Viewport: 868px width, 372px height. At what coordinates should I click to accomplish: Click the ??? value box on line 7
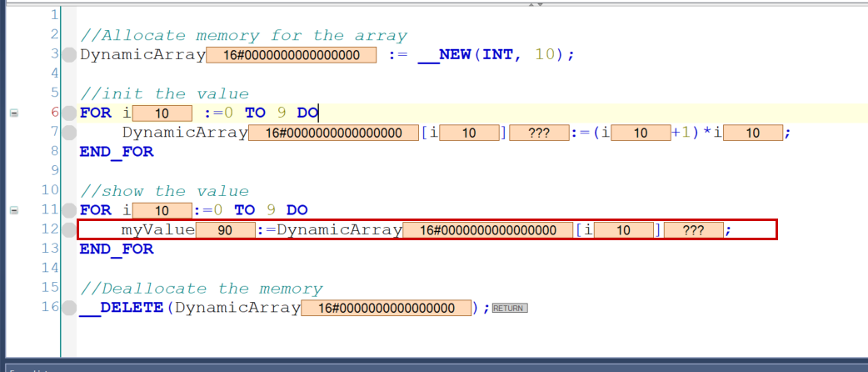(539, 133)
